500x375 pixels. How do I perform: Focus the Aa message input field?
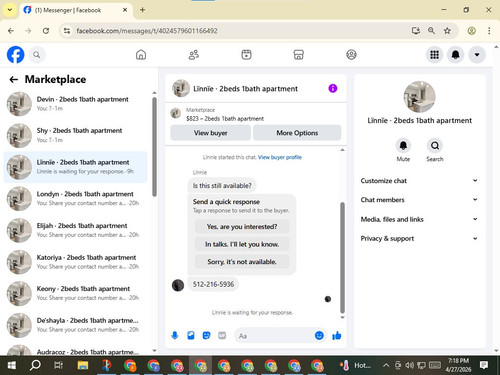click(275, 336)
